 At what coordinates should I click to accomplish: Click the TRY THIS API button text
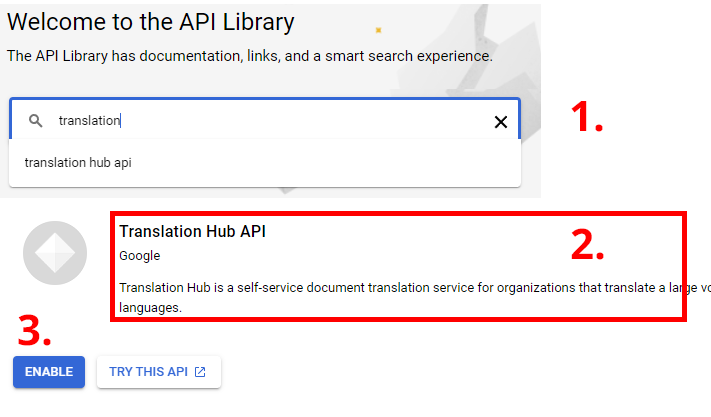[x=149, y=372]
